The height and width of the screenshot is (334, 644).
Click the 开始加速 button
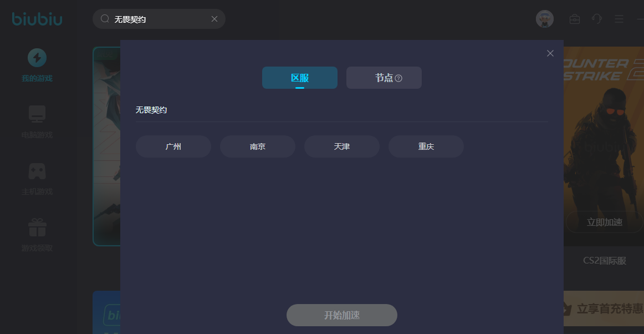342,315
